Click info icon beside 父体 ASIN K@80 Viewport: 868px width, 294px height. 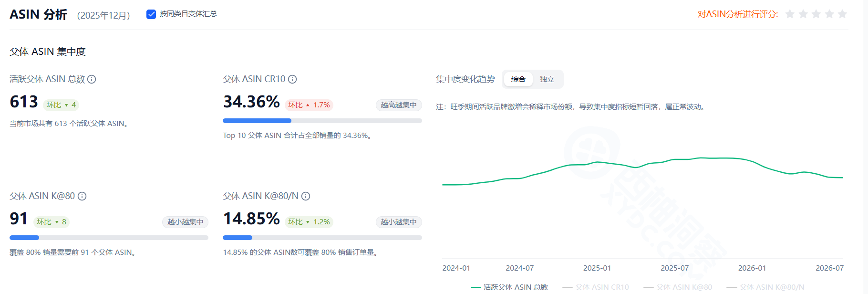[x=82, y=196]
